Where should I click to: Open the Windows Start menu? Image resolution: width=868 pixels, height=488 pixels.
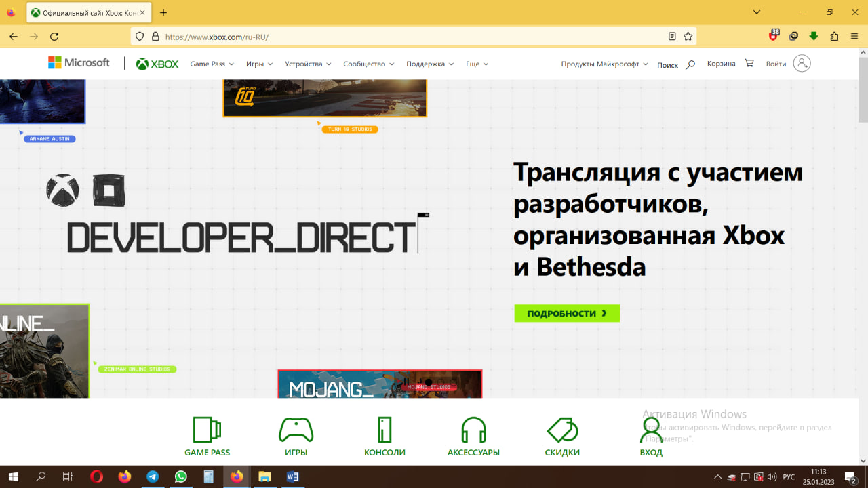(13, 476)
